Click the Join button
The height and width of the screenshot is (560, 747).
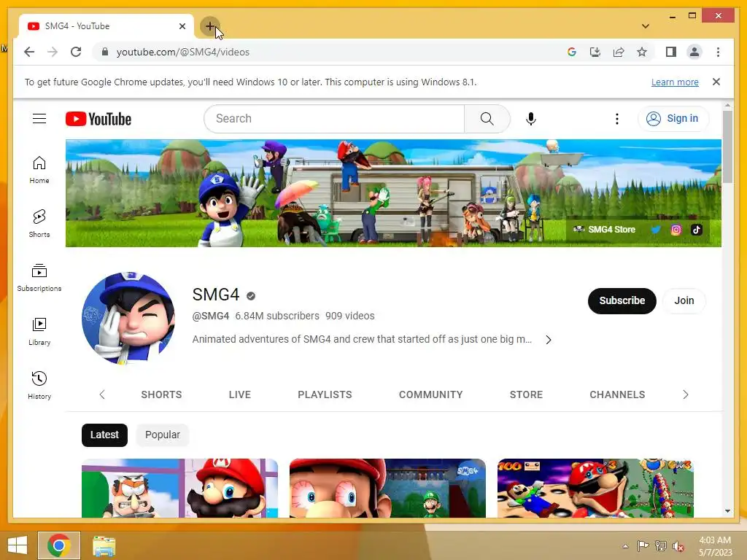684,300
